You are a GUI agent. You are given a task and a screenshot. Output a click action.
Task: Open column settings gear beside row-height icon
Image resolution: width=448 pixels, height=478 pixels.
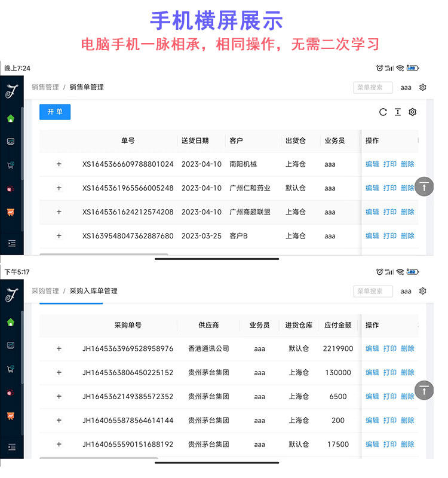click(x=412, y=112)
